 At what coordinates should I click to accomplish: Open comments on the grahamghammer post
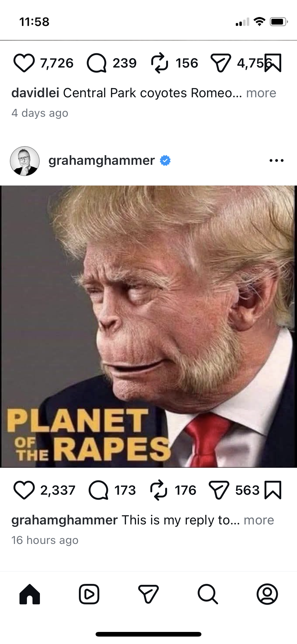[x=98, y=490]
